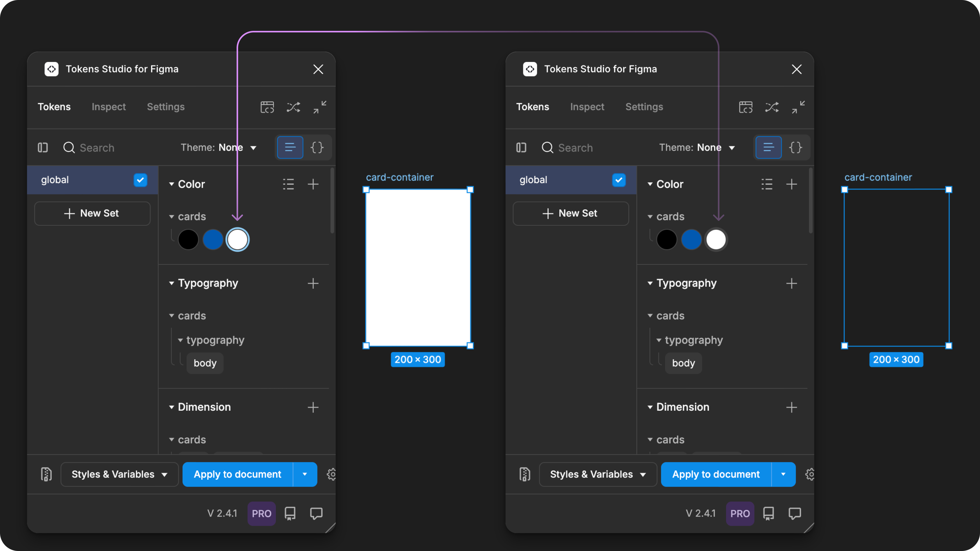Image resolution: width=980 pixels, height=551 pixels.
Task: Click the sync providers icon in left panel
Action: click(267, 107)
